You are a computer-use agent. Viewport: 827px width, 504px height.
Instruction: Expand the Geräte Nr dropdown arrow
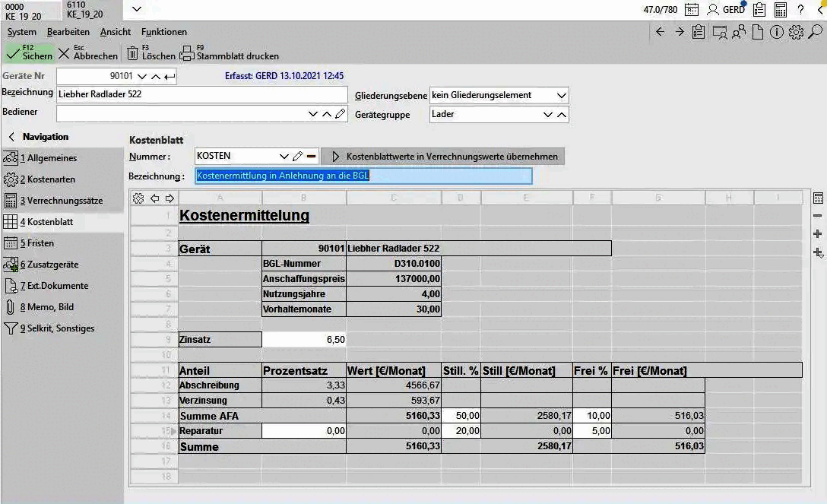(142, 77)
